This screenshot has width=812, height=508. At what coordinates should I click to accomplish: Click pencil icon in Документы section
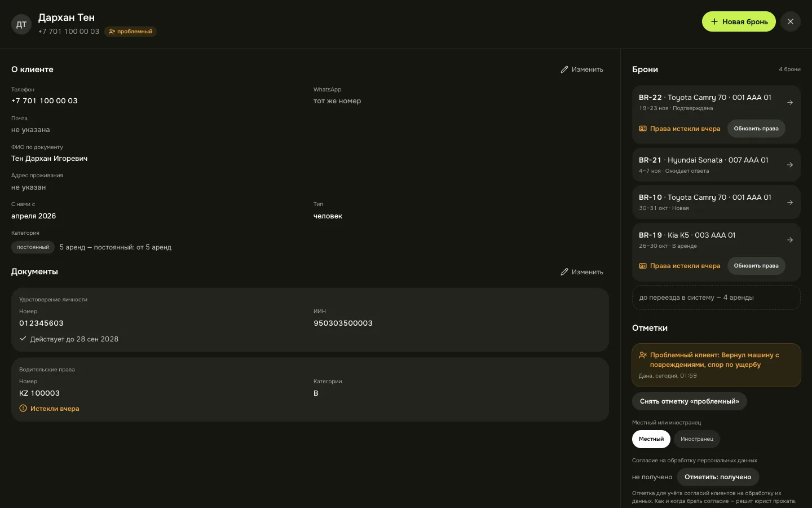pos(564,272)
